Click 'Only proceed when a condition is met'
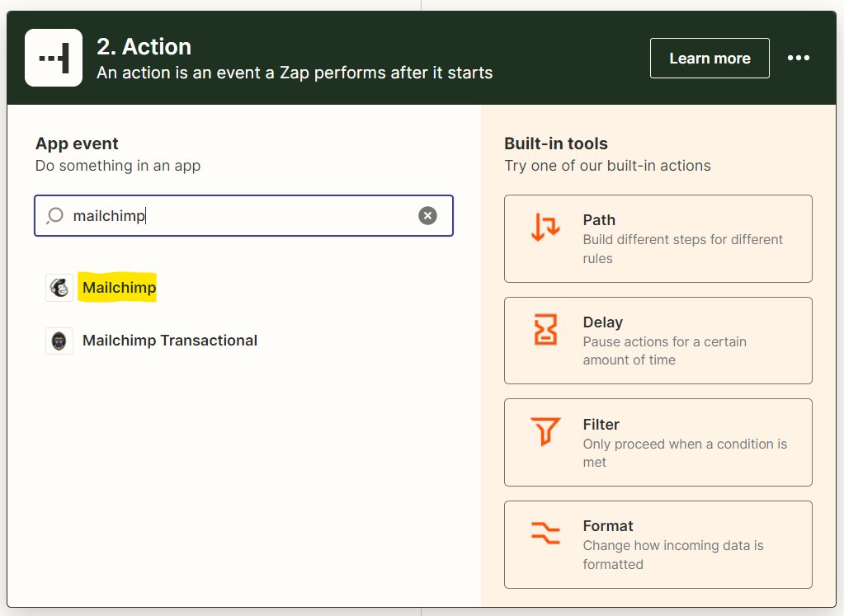844x616 pixels. [685, 453]
